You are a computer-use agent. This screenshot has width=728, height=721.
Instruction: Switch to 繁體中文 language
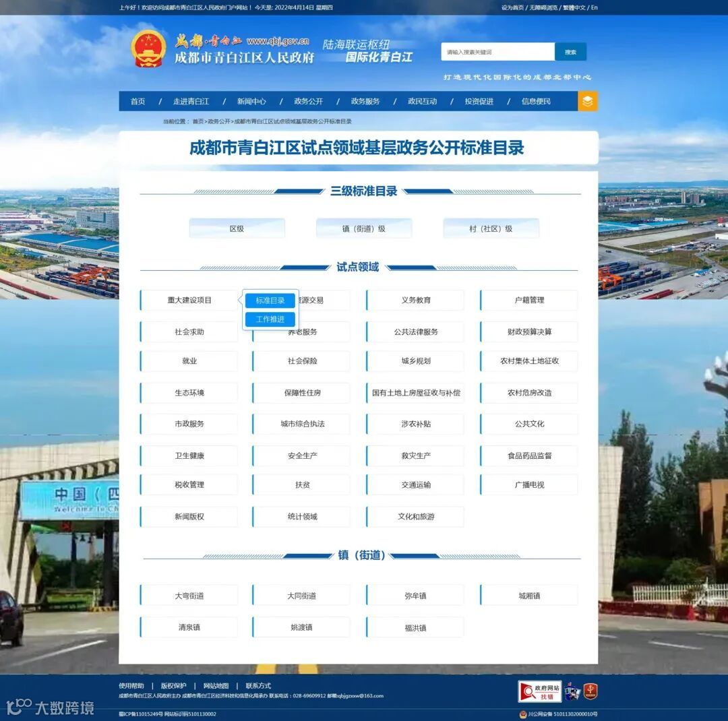[574, 7]
